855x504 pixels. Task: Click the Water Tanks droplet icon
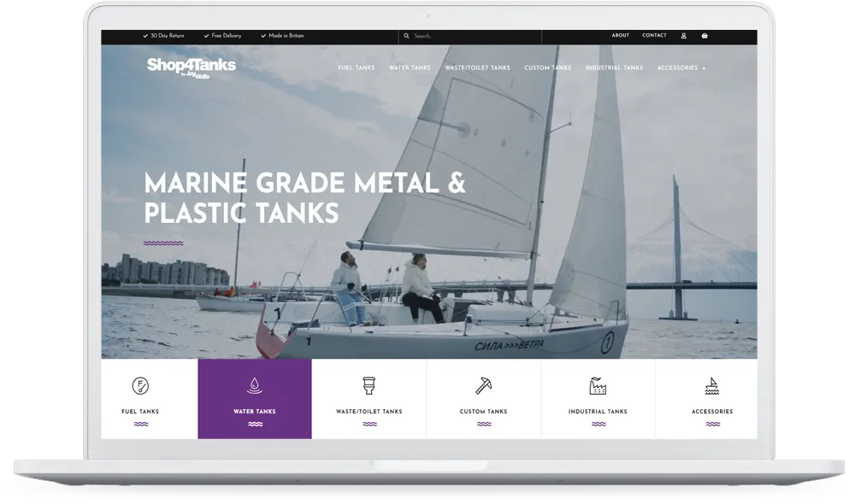255,386
